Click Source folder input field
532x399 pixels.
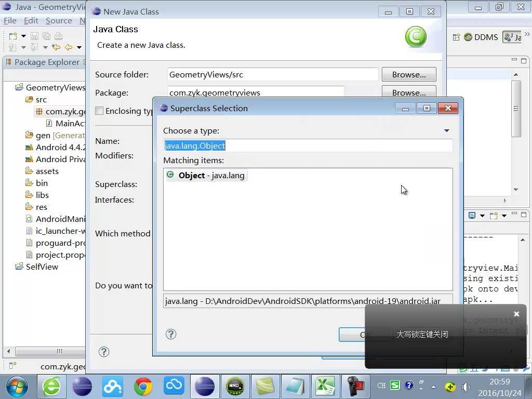coord(273,74)
